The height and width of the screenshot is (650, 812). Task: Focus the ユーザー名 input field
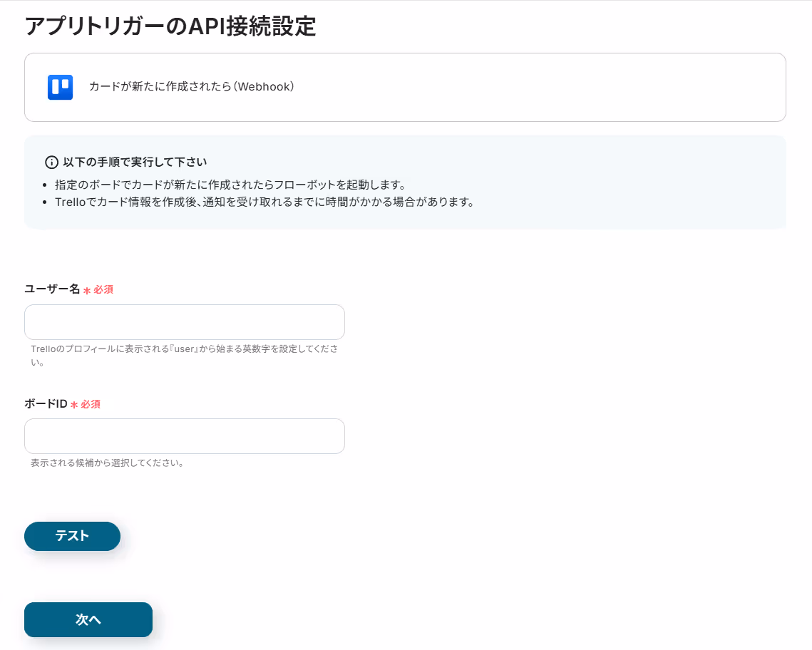click(185, 322)
